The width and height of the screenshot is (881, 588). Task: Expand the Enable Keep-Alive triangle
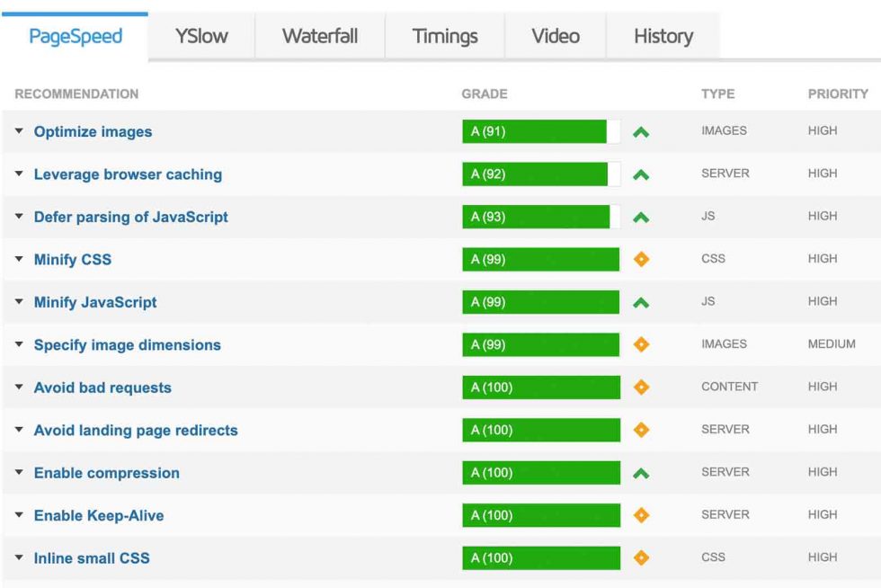coord(19,515)
